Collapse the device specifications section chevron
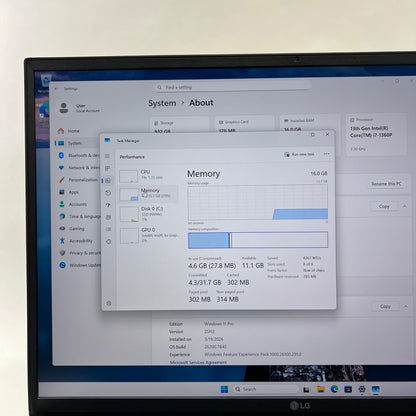 click(404, 206)
